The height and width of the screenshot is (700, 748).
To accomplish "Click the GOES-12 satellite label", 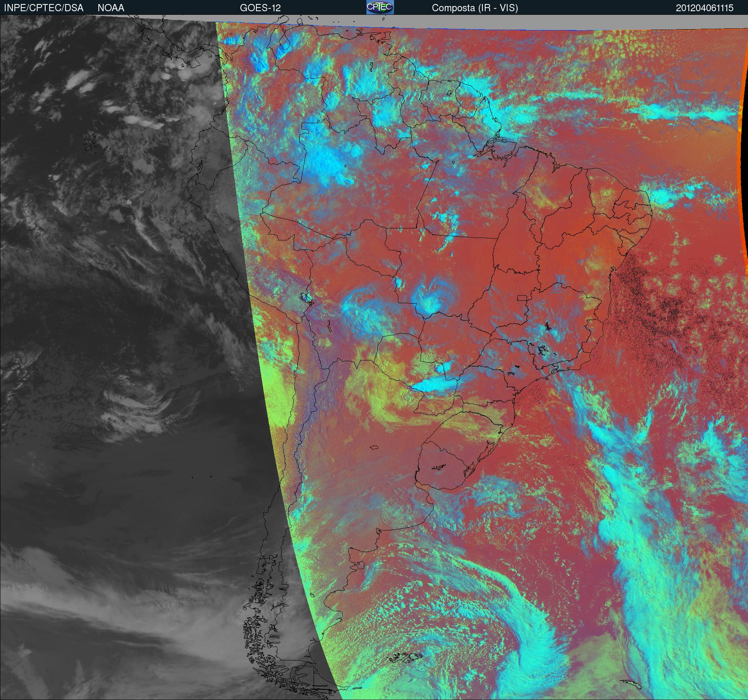I will [x=260, y=8].
